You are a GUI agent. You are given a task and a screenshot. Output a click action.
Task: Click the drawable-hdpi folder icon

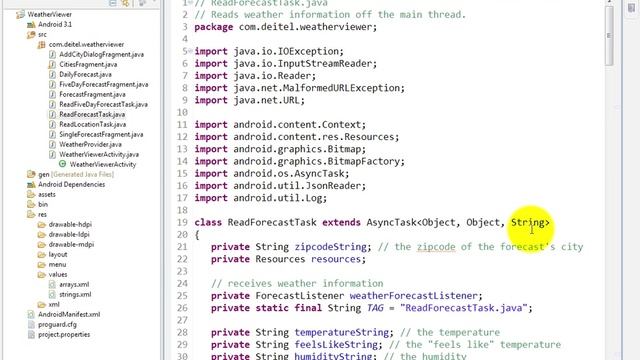(41, 224)
